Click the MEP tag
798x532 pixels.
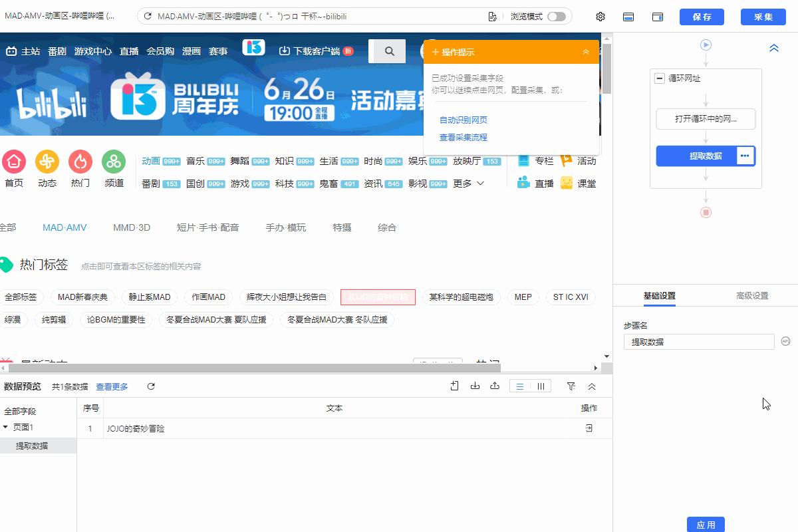click(523, 297)
